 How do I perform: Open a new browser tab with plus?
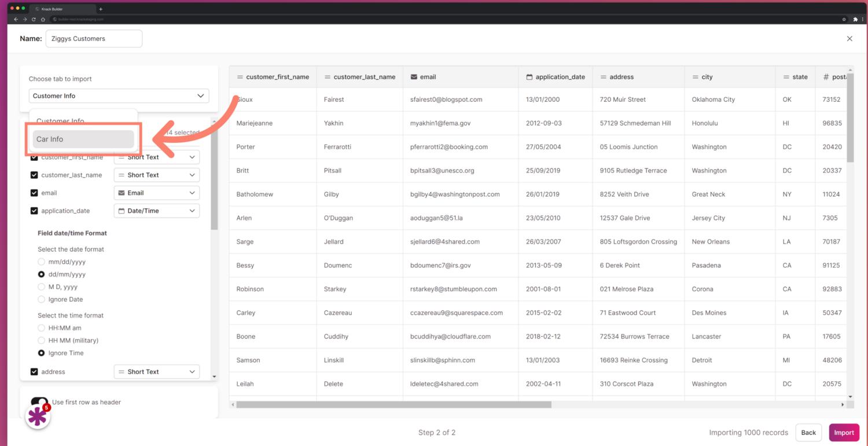[x=101, y=9]
